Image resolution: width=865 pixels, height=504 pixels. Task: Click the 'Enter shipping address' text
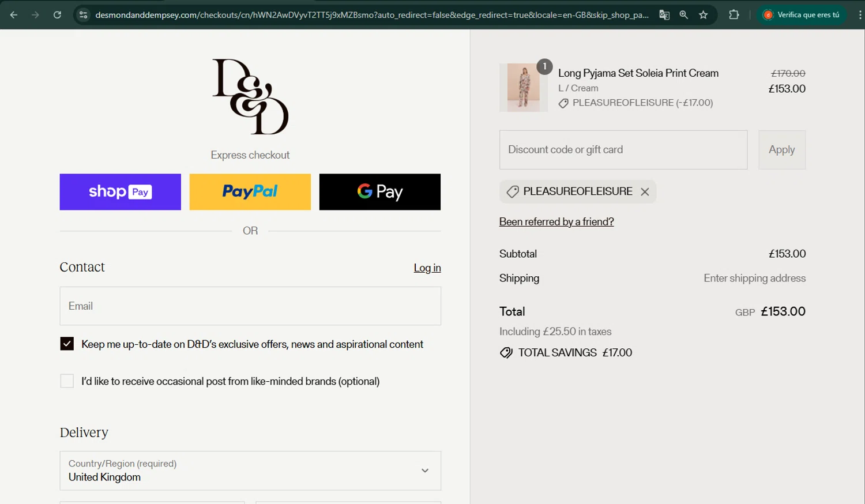point(755,278)
